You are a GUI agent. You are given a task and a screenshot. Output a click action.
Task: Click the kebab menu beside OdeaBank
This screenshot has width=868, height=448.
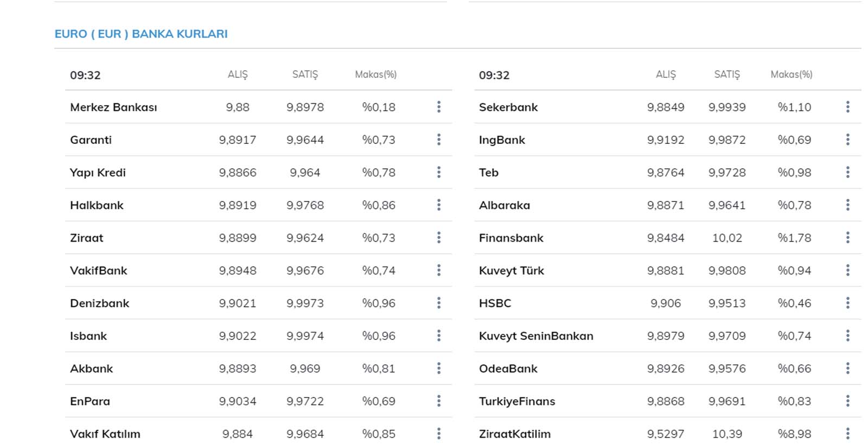click(x=847, y=368)
